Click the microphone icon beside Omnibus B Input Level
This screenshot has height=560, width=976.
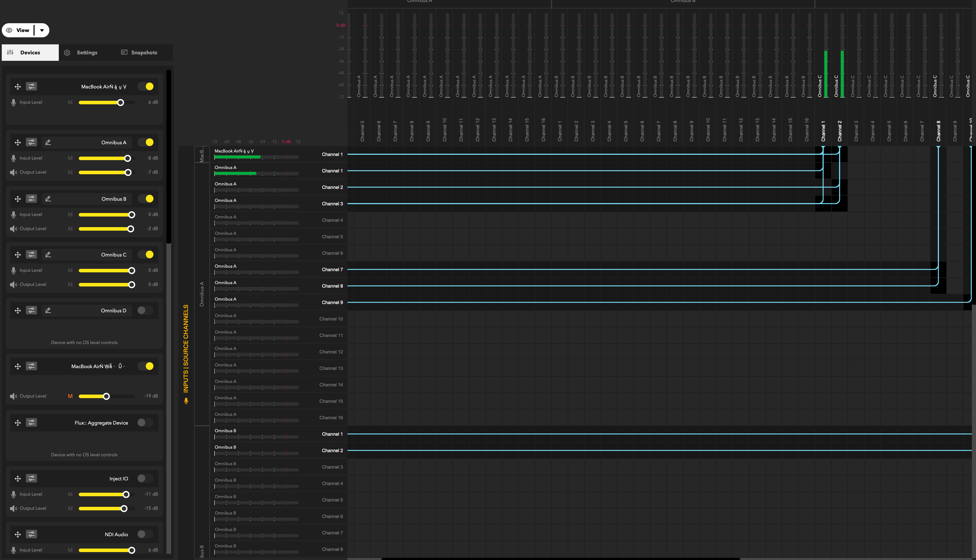click(x=14, y=214)
